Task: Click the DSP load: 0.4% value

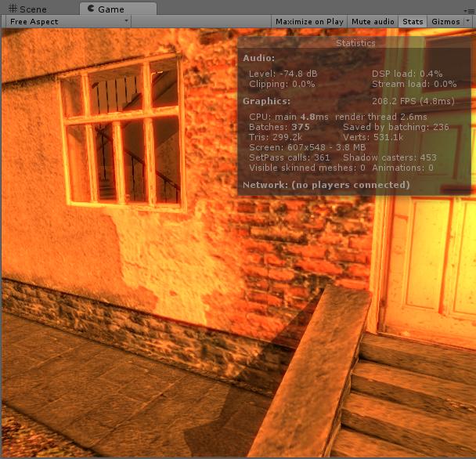Action: coord(407,74)
